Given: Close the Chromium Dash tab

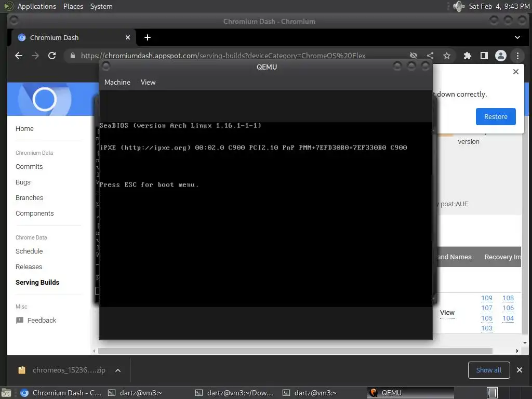Looking at the screenshot, I should coord(128,37).
